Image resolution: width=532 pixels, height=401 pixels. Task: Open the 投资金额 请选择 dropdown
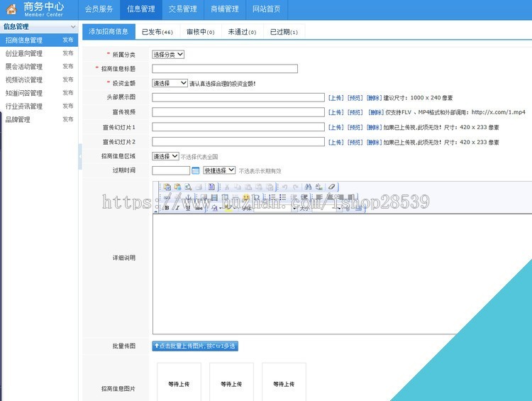tap(170, 83)
